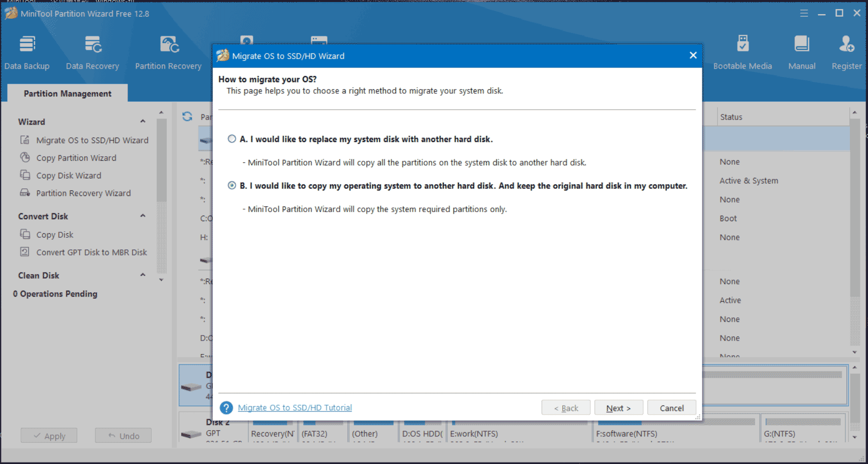
Task: Click the Active status cell
Action: pyautogui.click(x=730, y=300)
